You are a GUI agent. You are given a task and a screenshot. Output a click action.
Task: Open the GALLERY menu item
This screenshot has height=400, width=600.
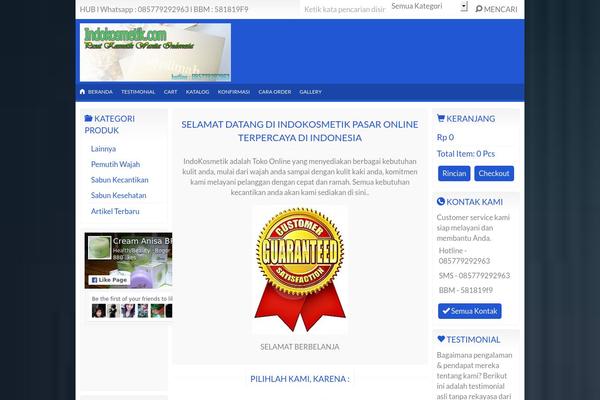coord(310,92)
